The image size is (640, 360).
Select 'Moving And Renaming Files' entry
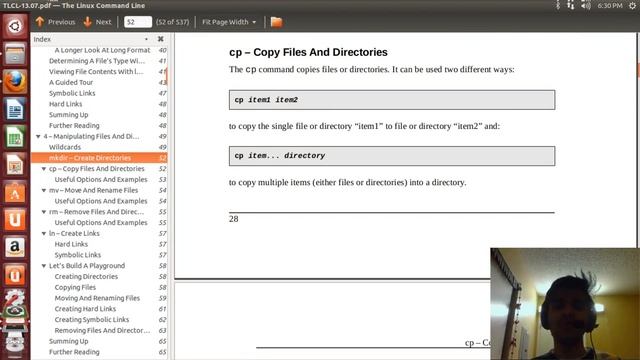point(97,298)
